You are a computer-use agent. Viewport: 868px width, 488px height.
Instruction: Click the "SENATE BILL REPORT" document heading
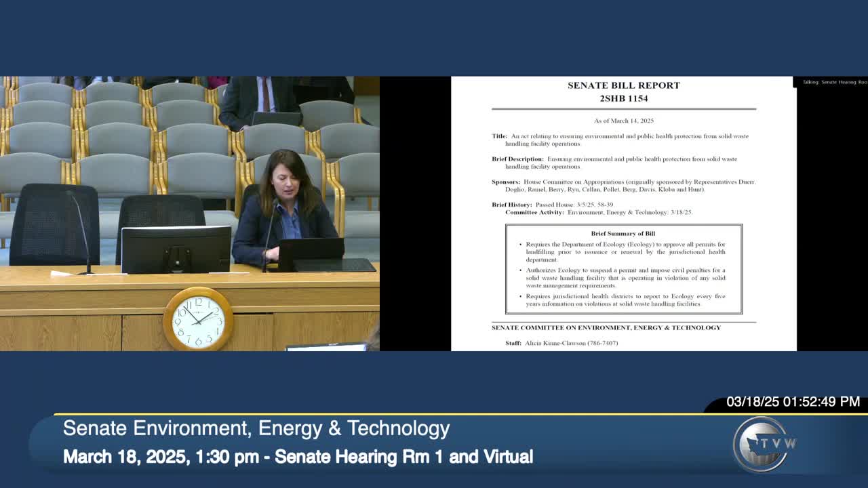[624, 85]
